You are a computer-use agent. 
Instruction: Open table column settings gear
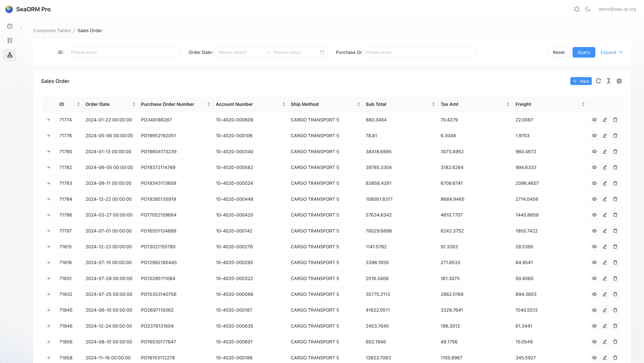click(619, 81)
